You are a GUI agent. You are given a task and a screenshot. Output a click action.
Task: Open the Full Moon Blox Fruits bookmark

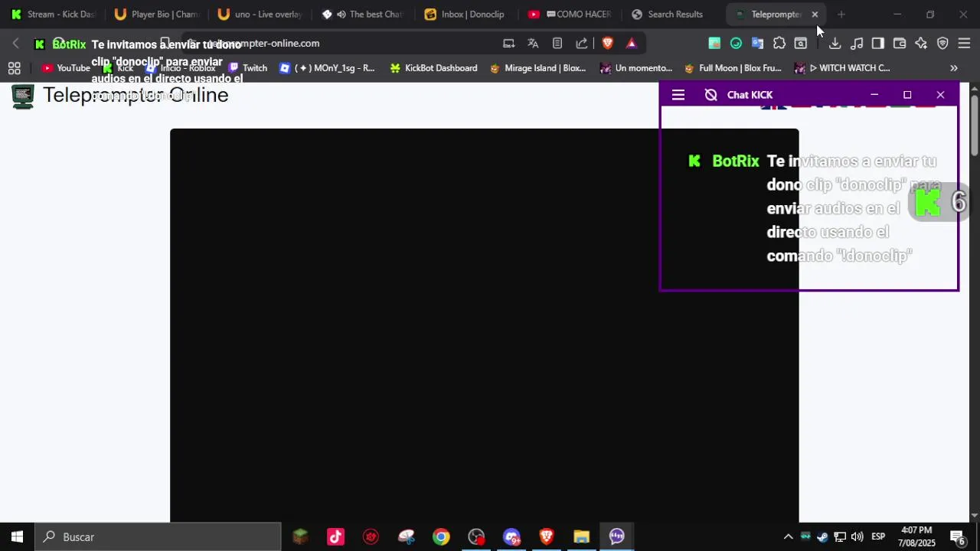coord(733,68)
